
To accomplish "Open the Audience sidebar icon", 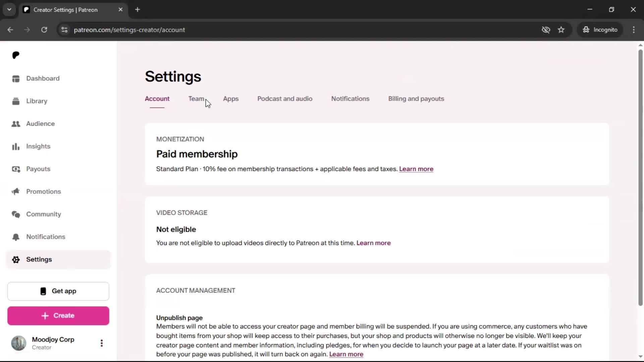I will [x=16, y=124].
